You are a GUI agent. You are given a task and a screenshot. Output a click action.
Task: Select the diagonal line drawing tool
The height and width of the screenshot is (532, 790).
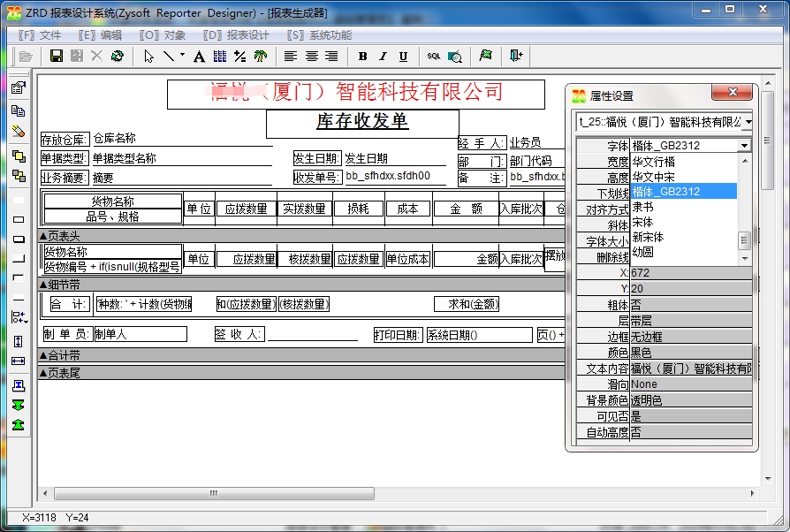[169, 56]
